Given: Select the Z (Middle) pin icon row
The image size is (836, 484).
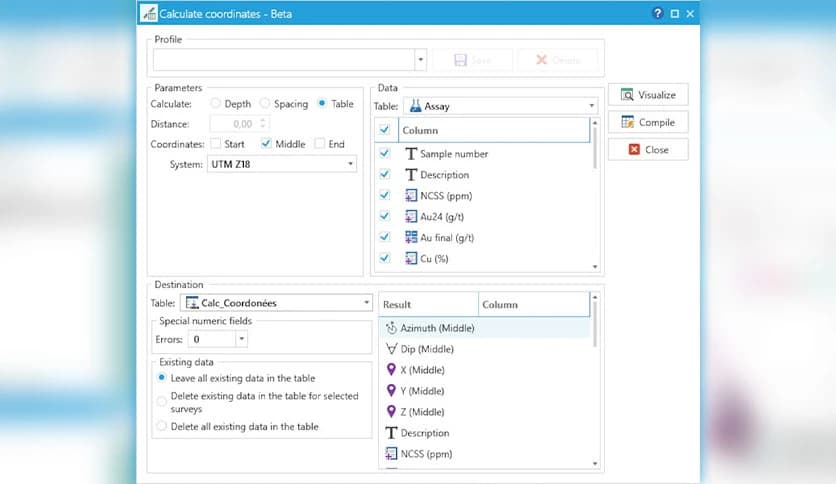Looking at the screenshot, I should [392, 412].
